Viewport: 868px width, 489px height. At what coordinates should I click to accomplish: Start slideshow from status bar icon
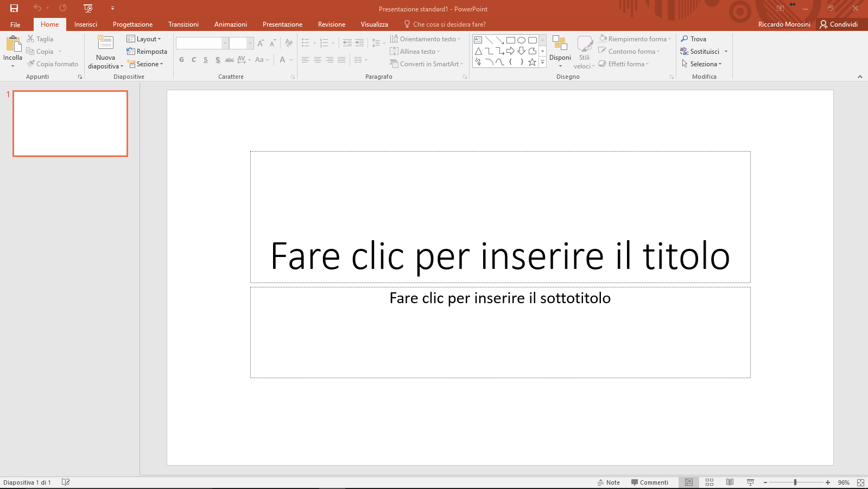(x=751, y=482)
